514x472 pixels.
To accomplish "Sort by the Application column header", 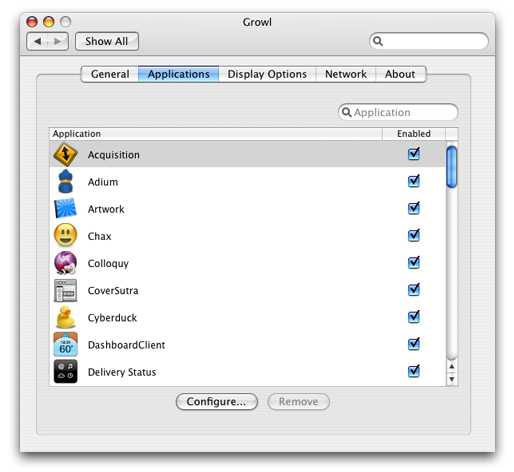I will point(216,134).
